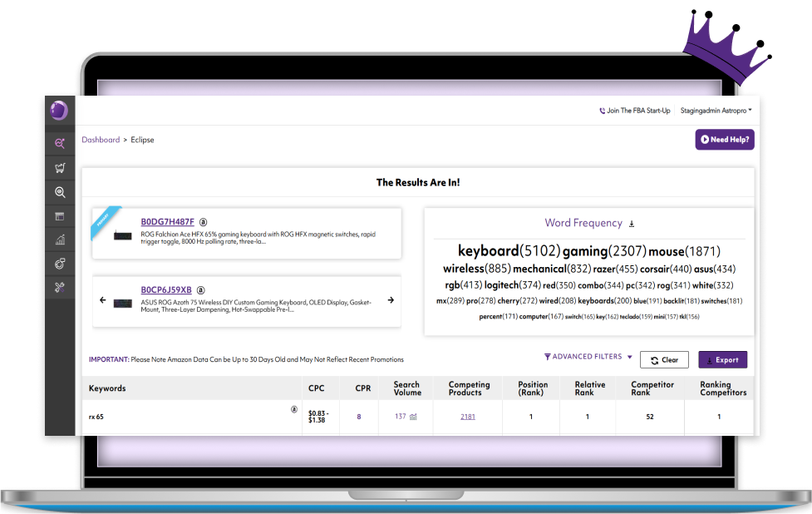Open the bar chart analytics sidebar icon
The width and height of the screenshot is (812, 514).
coord(60,240)
